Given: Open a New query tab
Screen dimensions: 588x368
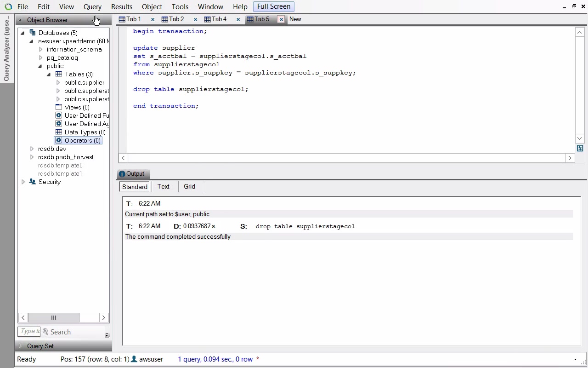Looking at the screenshot, I should [x=295, y=19].
